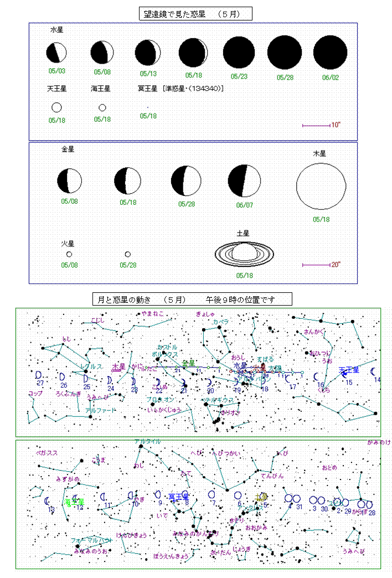This screenshot has height=578, width=392.
Task: Click the 水星 heading in the telescope panel
Action: pyautogui.click(x=57, y=30)
